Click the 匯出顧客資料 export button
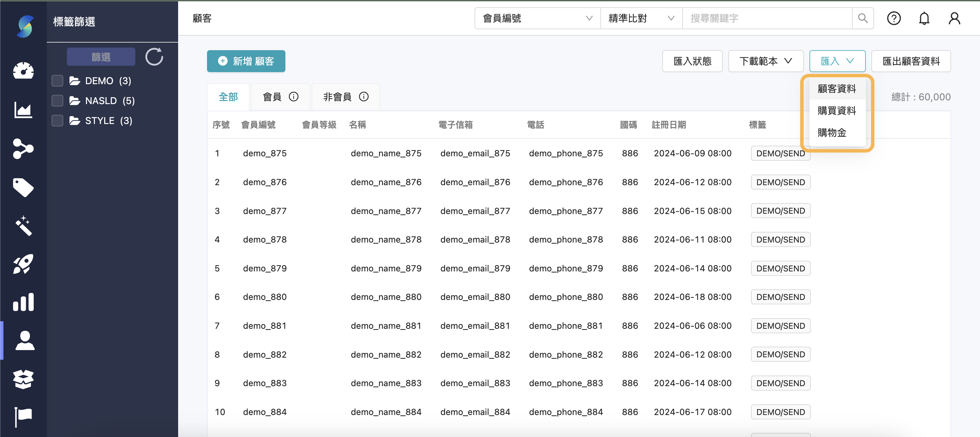The height and width of the screenshot is (437, 980). click(x=911, y=61)
